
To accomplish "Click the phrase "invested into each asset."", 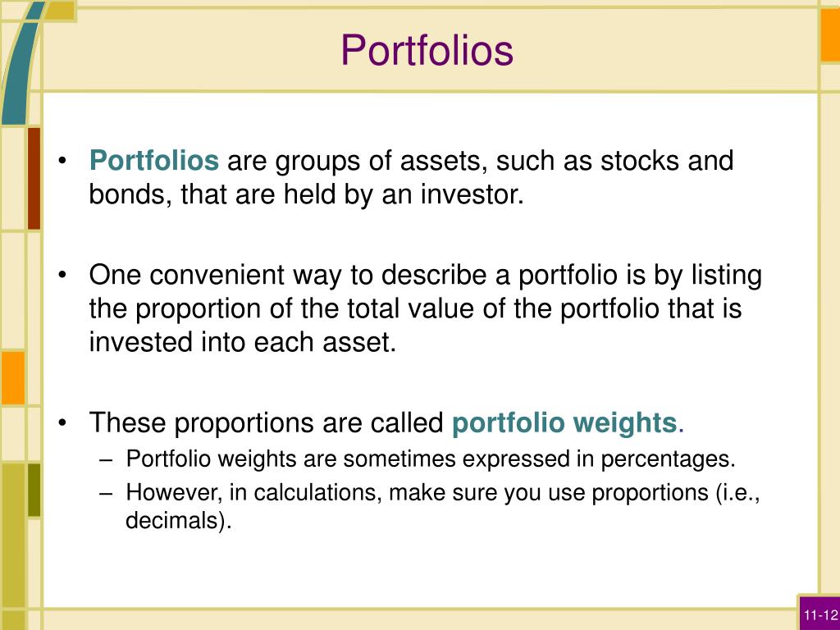I will (243, 342).
